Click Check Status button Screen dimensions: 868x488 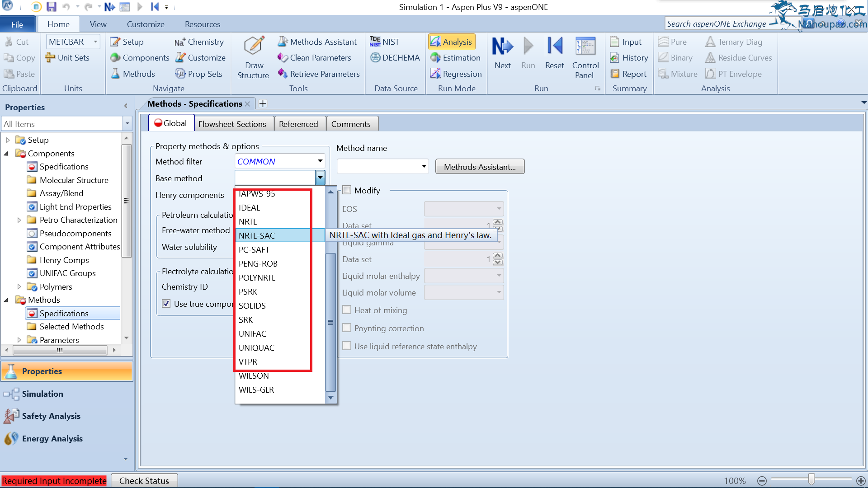[x=144, y=481]
